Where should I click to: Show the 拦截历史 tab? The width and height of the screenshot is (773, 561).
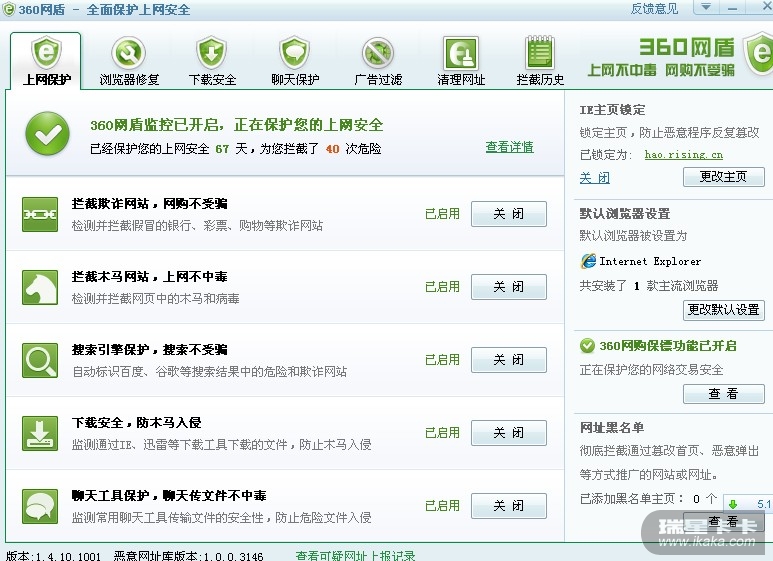coord(540,61)
